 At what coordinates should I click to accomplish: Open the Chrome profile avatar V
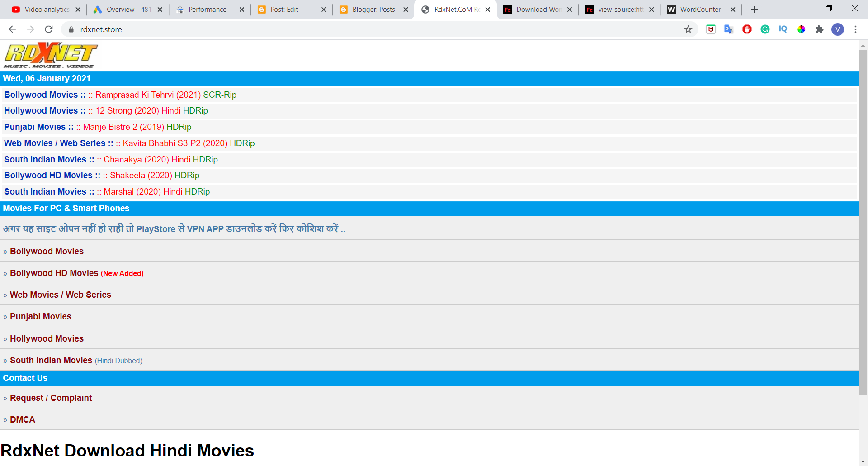tap(838, 29)
